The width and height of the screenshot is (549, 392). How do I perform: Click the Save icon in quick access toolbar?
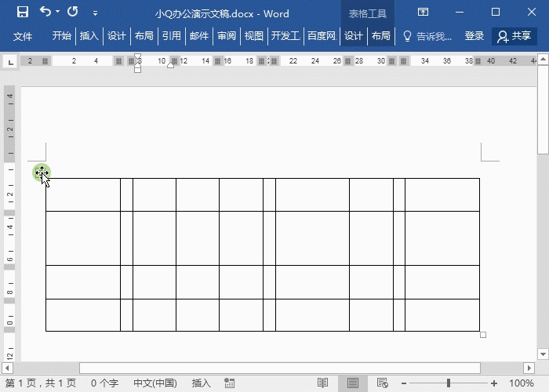tap(23, 13)
